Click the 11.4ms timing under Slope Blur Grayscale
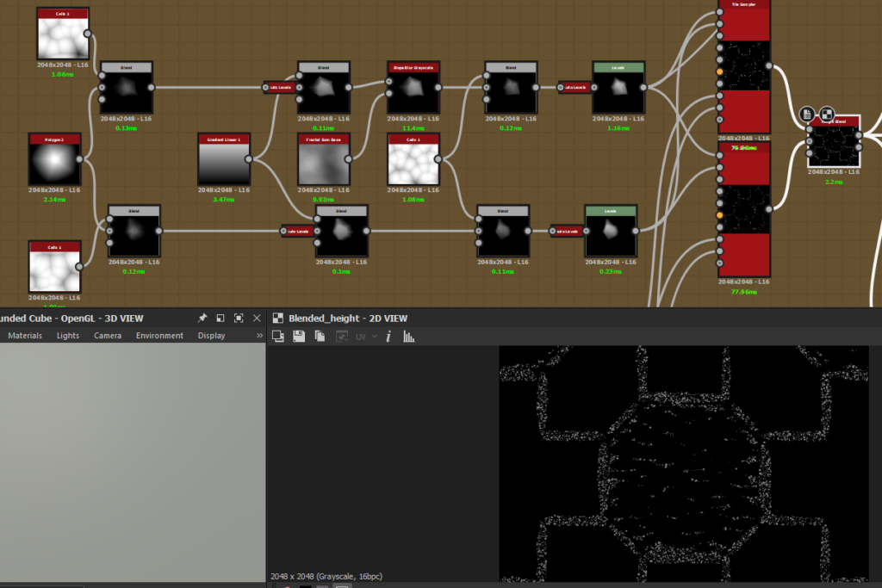Viewport: 882px width, 588px height. pyautogui.click(x=413, y=128)
